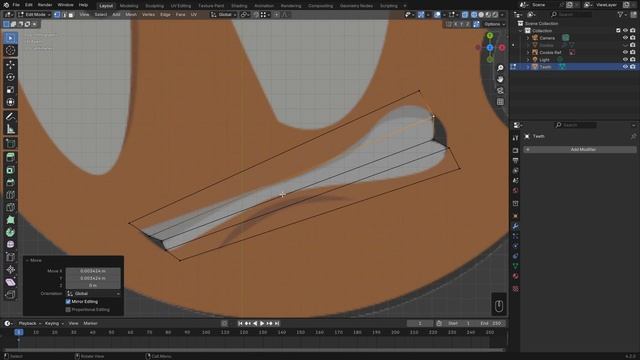The width and height of the screenshot is (640, 360).
Task: Select the Inset Faces tool
Action: [11, 170]
